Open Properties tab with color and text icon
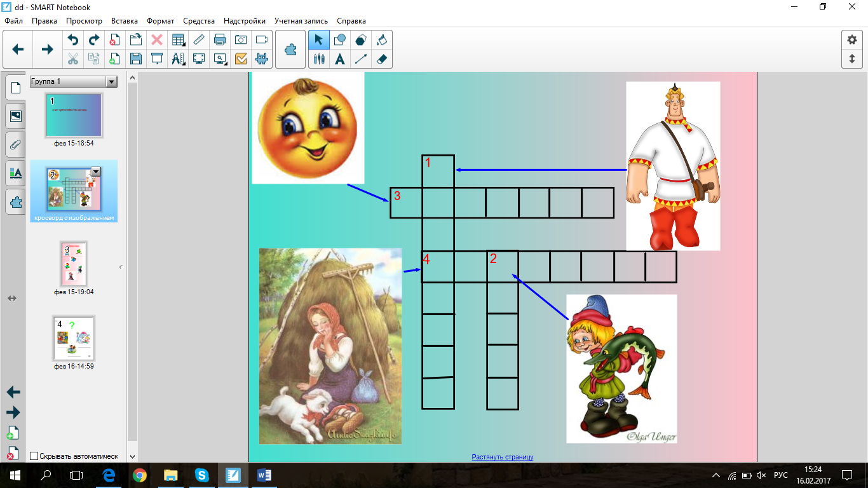The image size is (868, 488). 16,173
